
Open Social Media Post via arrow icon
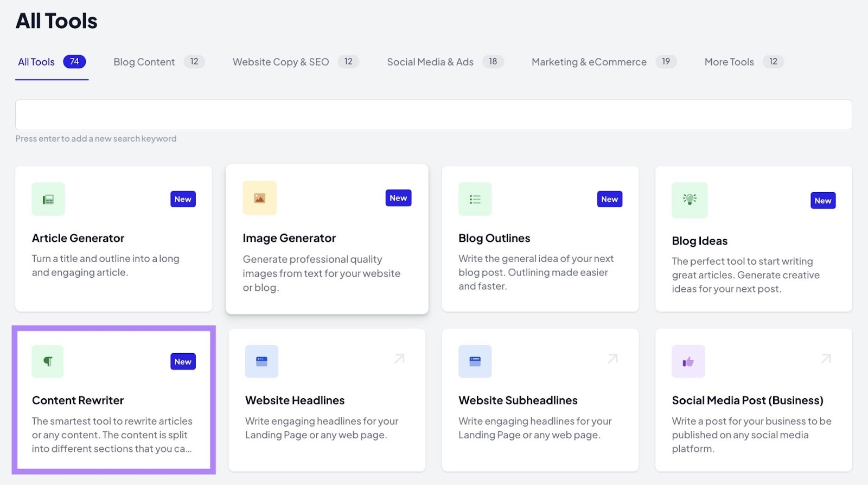point(826,359)
